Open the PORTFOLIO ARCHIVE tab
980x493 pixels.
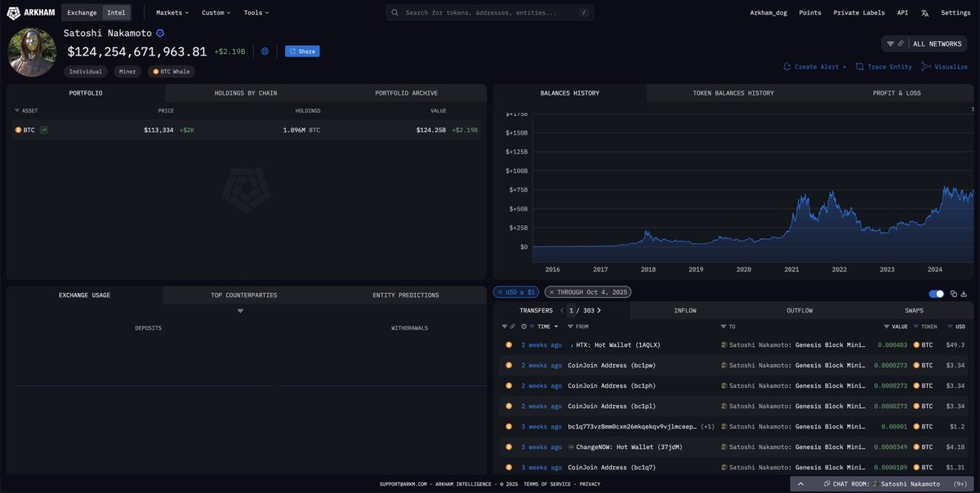(407, 93)
